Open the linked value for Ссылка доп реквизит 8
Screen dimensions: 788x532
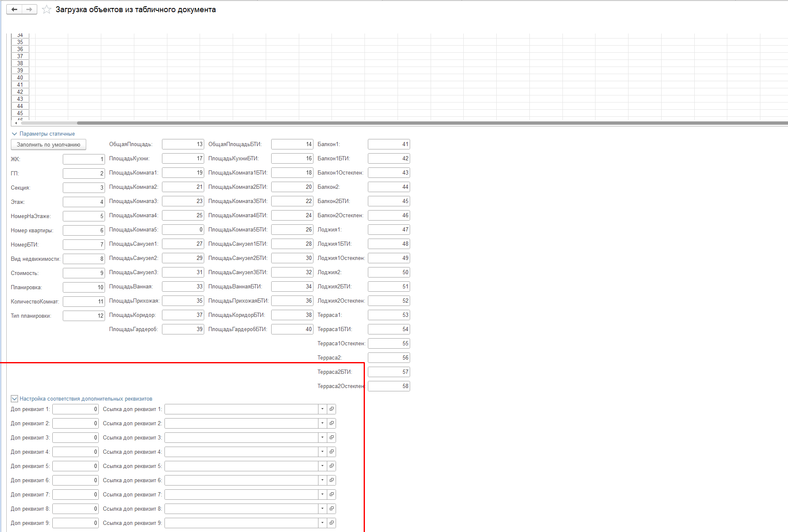pyautogui.click(x=331, y=509)
